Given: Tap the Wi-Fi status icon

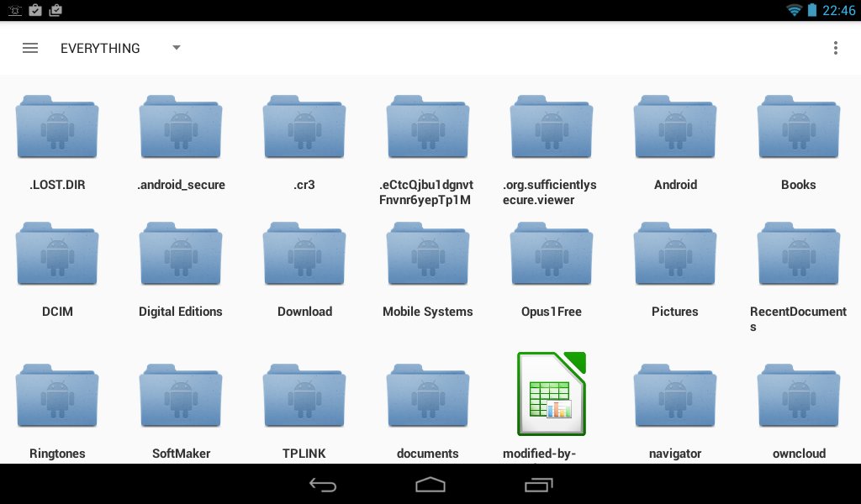Looking at the screenshot, I should pyautogui.click(x=794, y=10).
